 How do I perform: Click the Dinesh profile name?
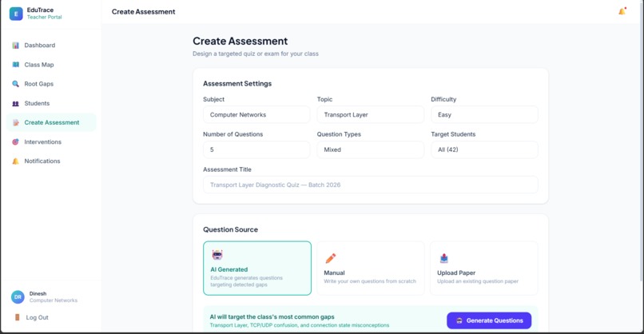(38, 293)
